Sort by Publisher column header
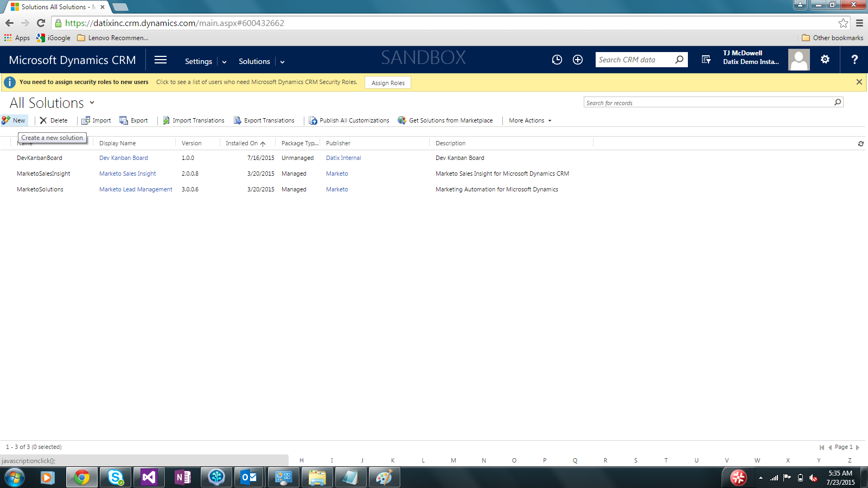This screenshot has width=868, height=488. 338,143
